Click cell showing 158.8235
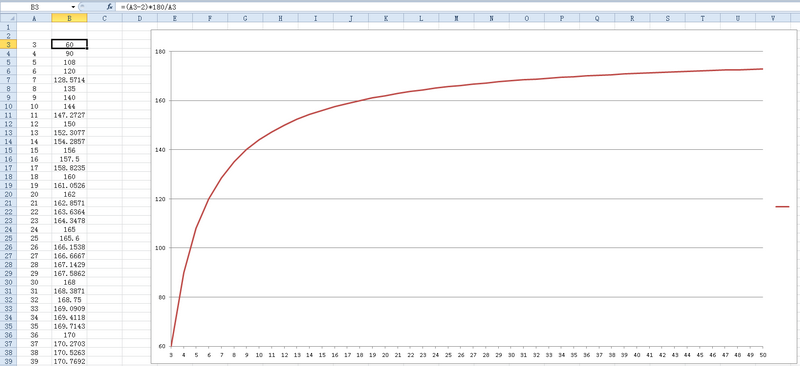This screenshot has height=366, width=800. tap(69, 168)
